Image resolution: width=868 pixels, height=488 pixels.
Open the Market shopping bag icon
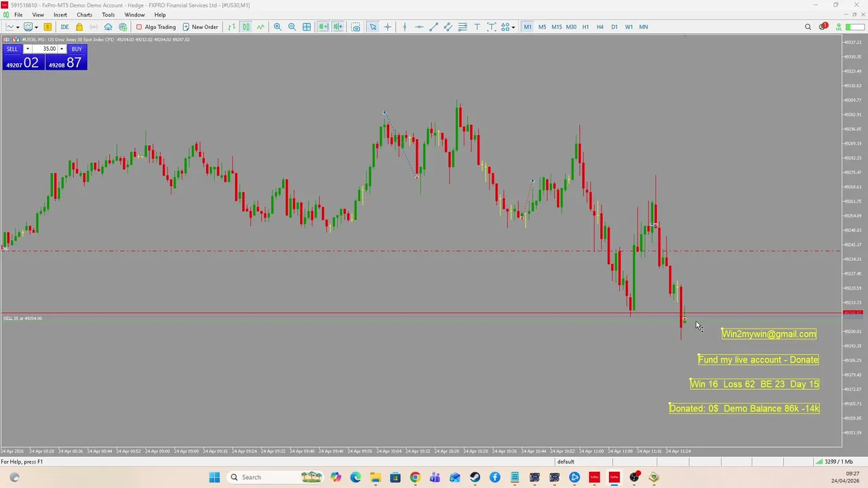(79, 27)
